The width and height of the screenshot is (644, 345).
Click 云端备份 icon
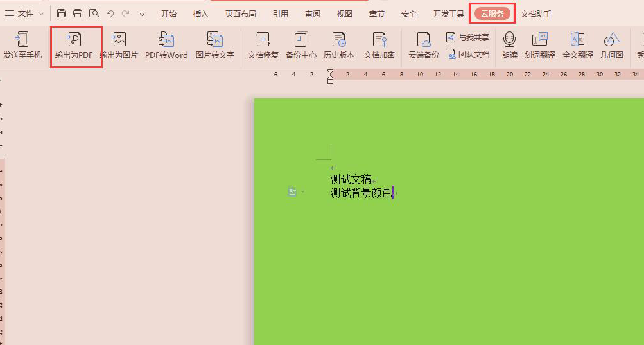tap(423, 46)
